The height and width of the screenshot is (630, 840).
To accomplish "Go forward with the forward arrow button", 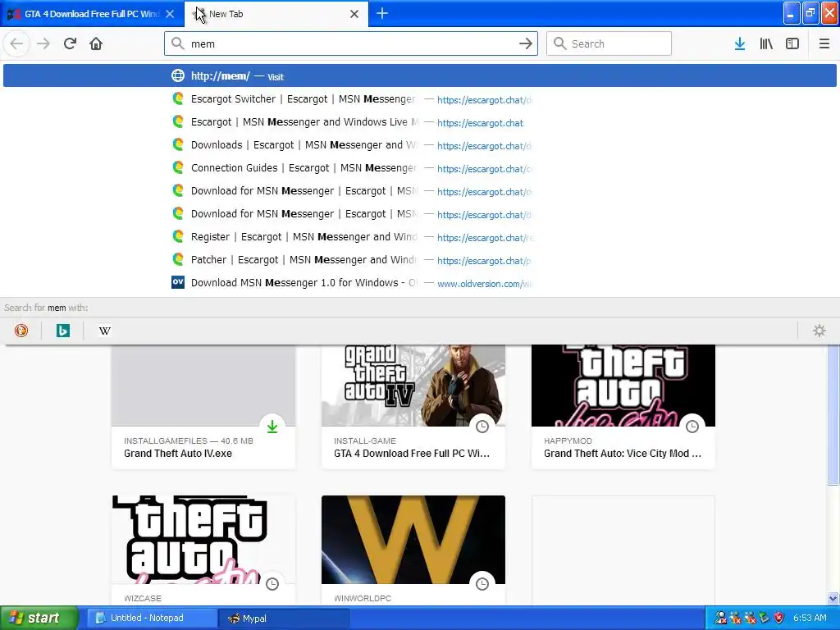I will (x=43, y=43).
